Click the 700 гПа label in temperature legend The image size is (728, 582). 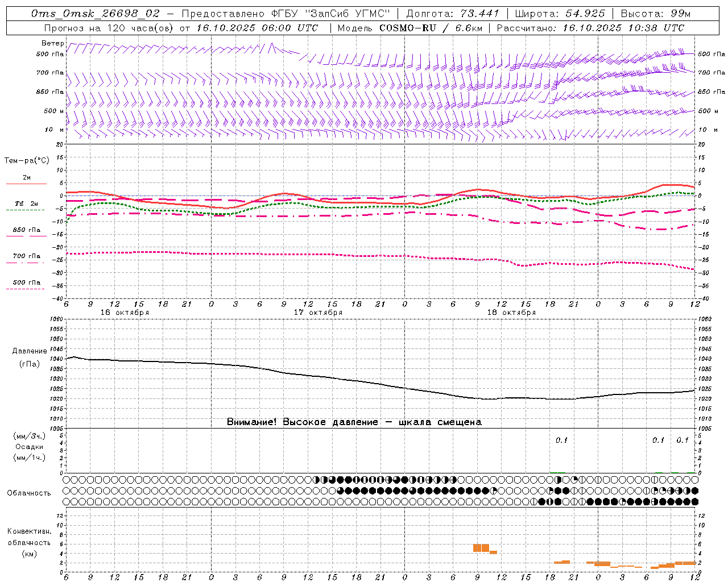point(26,256)
